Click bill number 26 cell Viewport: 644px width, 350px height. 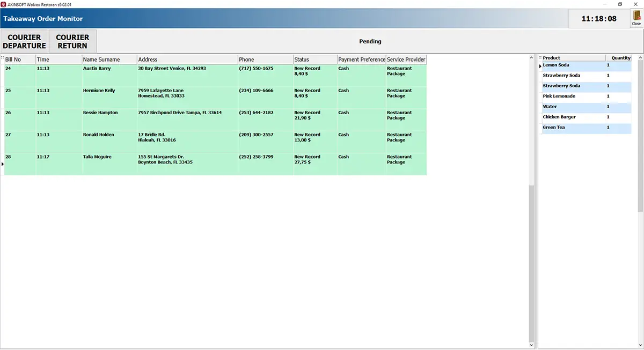(x=20, y=120)
